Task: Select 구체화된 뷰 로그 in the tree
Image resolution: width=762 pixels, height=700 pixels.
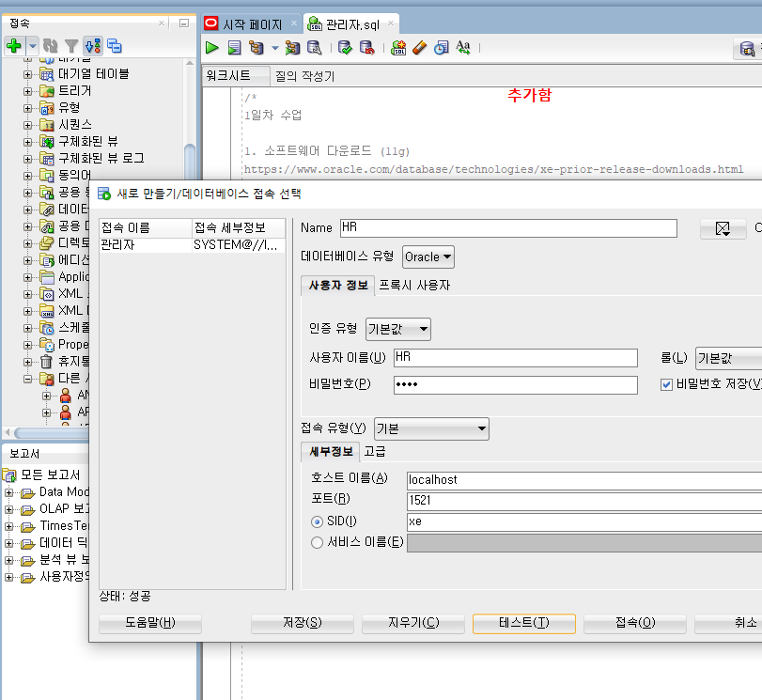Action: [x=101, y=158]
